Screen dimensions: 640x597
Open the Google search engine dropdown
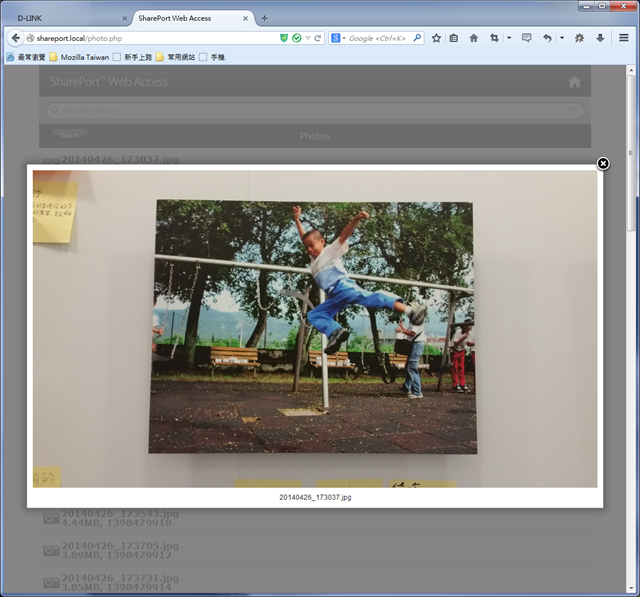[338, 38]
